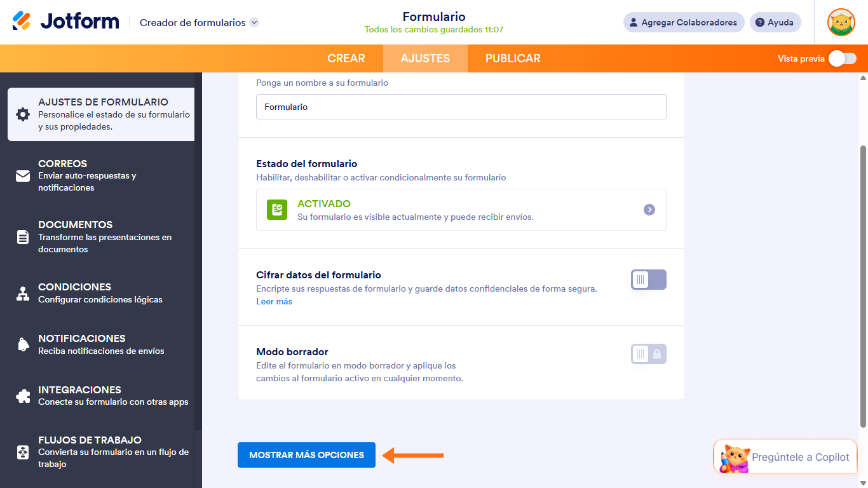868x488 pixels.
Task: Click the Notificaciones bell icon
Action: coord(22,344)
